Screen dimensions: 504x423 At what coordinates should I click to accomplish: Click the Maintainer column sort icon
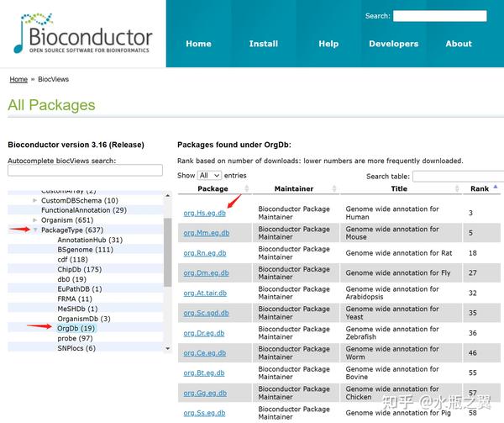(x=333, y=188)
